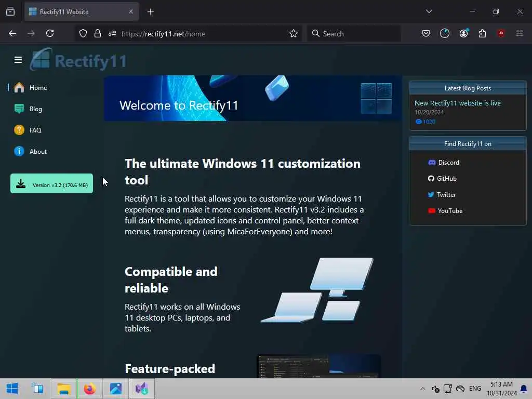The image size is (532, 399).
Task: Open the Discord link
Action: tap(444, 163)
